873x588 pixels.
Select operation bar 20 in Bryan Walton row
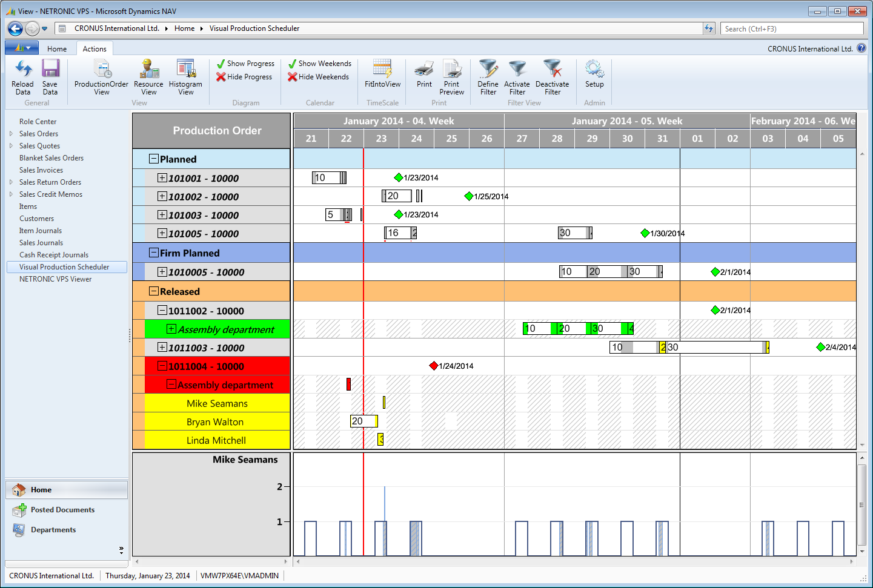[364, 421]
